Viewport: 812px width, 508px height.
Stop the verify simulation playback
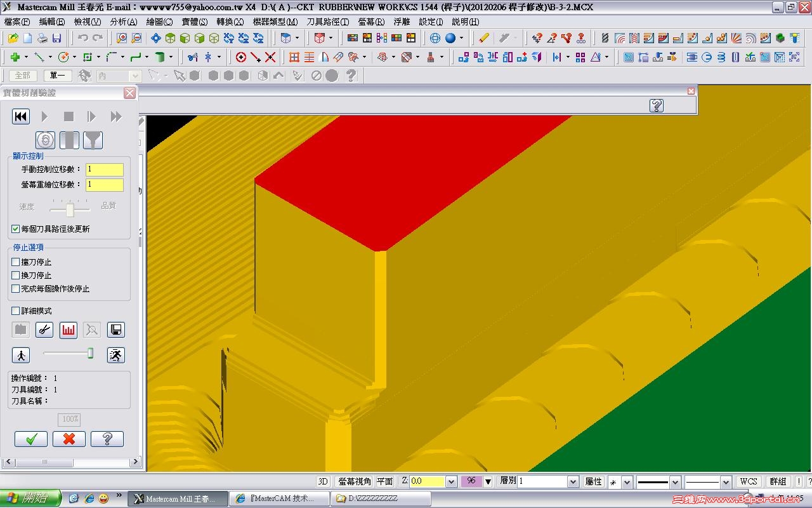click(69, 116)
